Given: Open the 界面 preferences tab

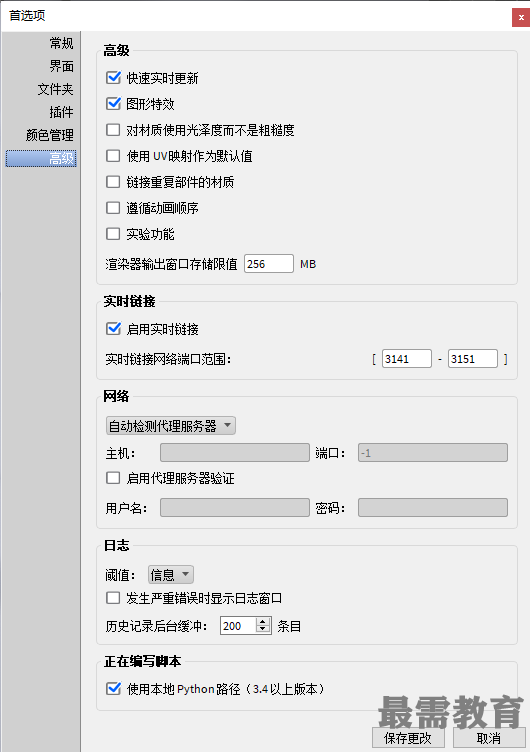Looking at the screenshot, I should 61,66.
